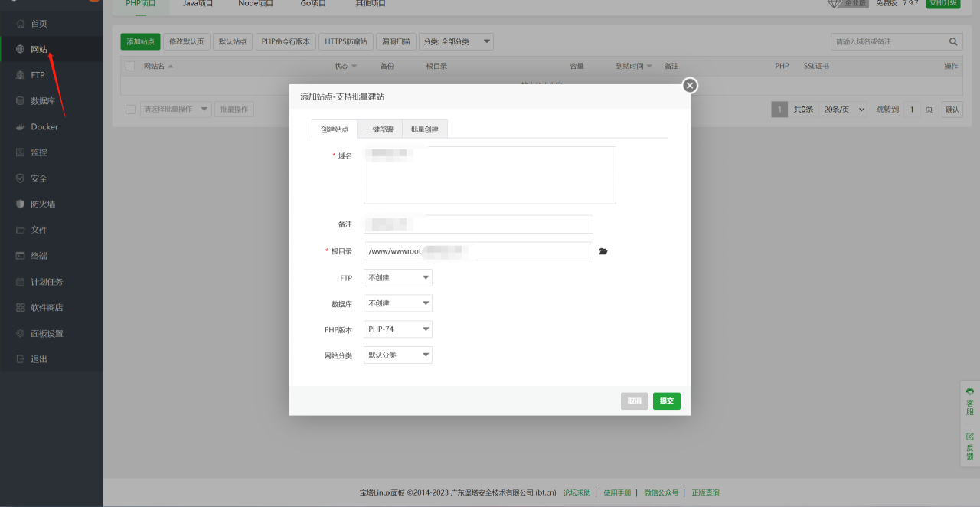The image size is (980, 507).
Task: Open the 首页 home icon in sidebar
Action: tap(20, 24)
